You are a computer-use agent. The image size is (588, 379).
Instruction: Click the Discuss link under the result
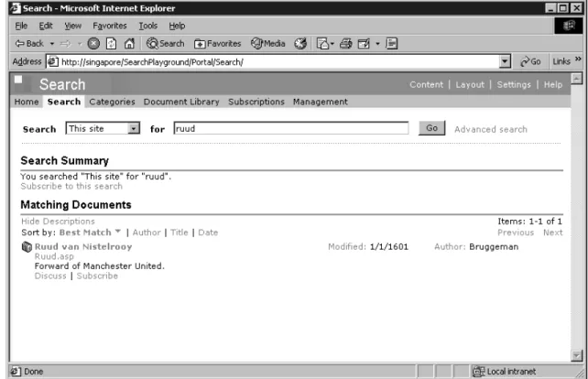50,276
